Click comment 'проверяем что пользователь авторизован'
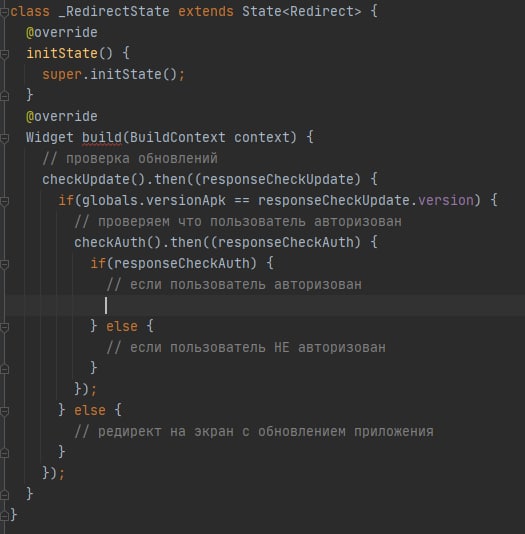Screen dimensions: 525x534 [x=238, y=222]
